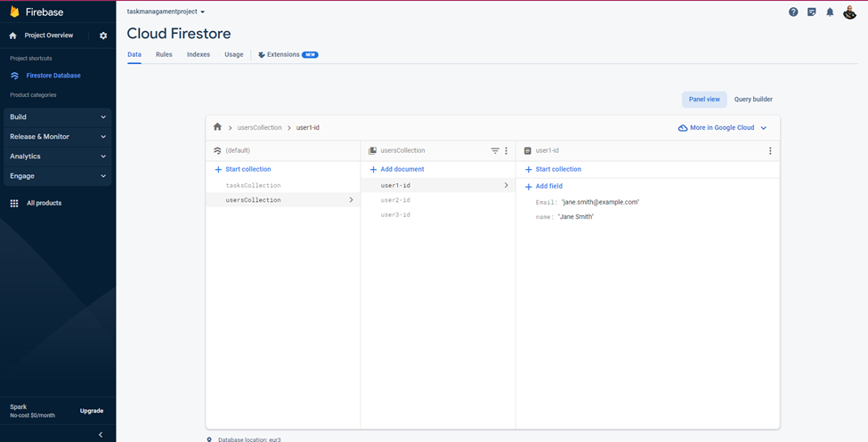Click the Cloud Firestore heading
The height and width of the screenshot is (442, 868).
pos(179,34)
